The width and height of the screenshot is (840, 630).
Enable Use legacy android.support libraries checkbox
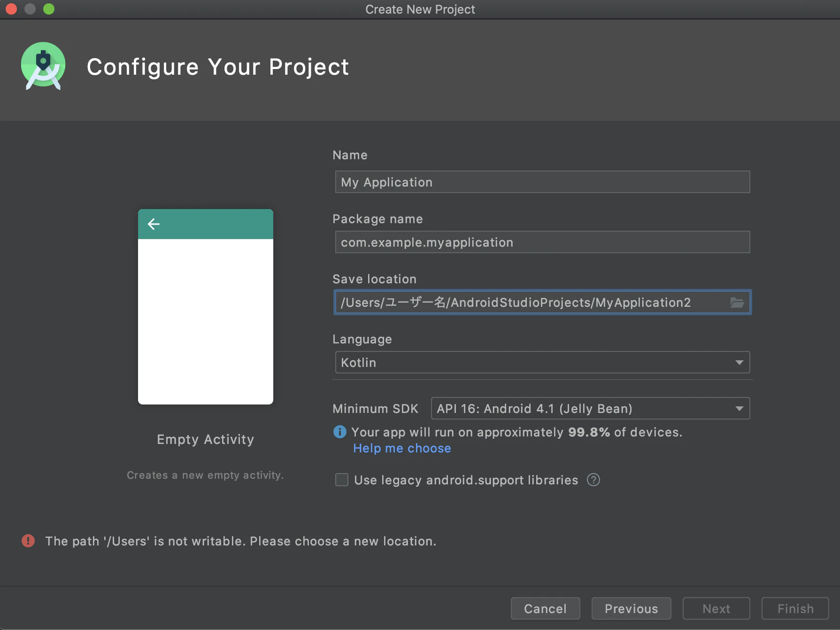pos(342,480)
